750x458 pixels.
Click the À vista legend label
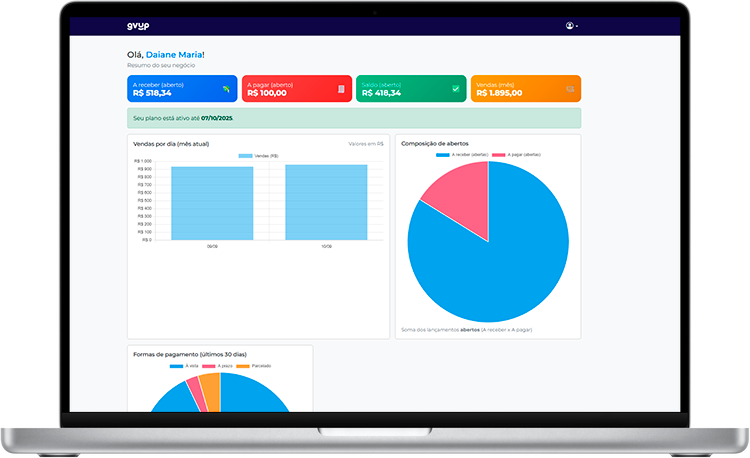click(x=191, y=366)
